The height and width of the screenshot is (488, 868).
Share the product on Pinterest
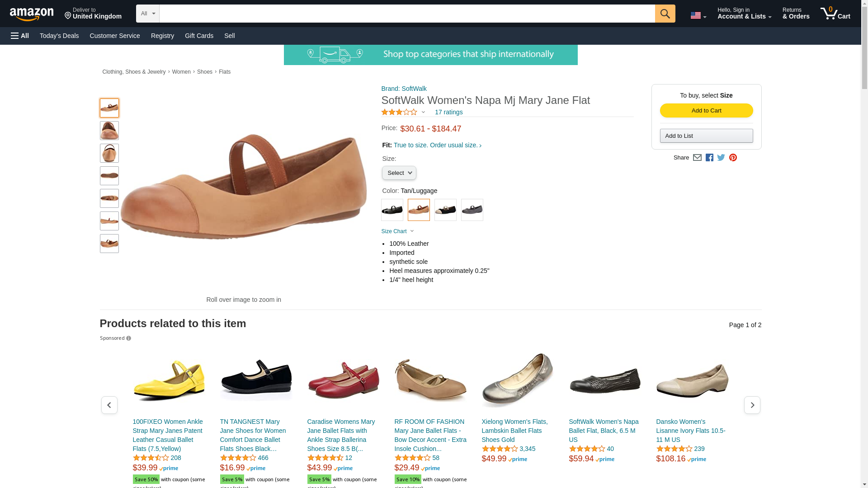[x=733, y=158]
